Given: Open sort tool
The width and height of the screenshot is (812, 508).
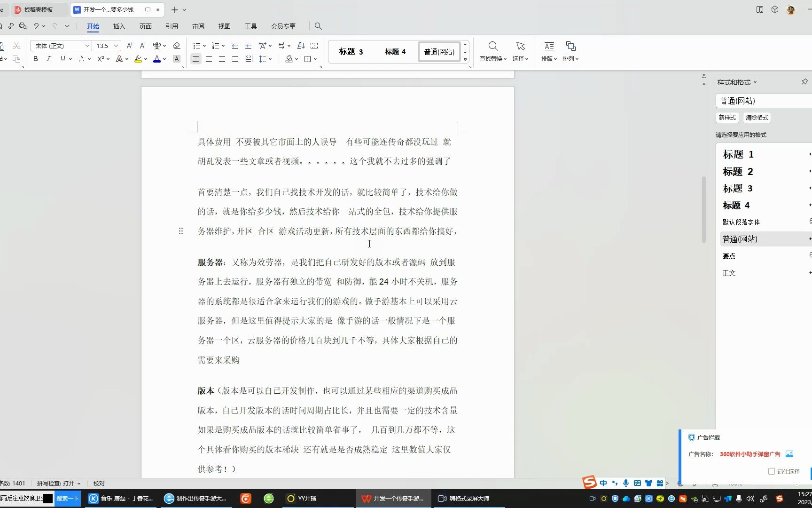Looking at the screenshot, I should tap(301, 46).
